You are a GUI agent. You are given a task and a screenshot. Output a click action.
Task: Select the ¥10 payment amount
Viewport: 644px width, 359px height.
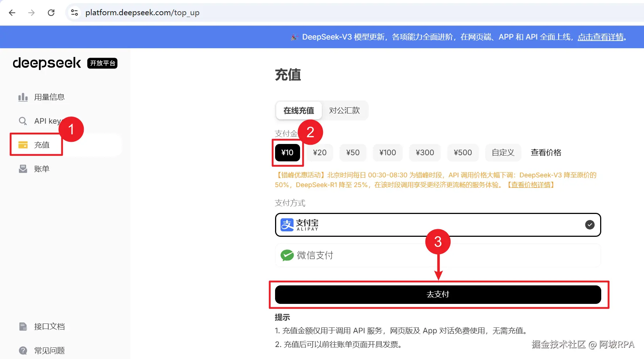(x=287, y=153)
